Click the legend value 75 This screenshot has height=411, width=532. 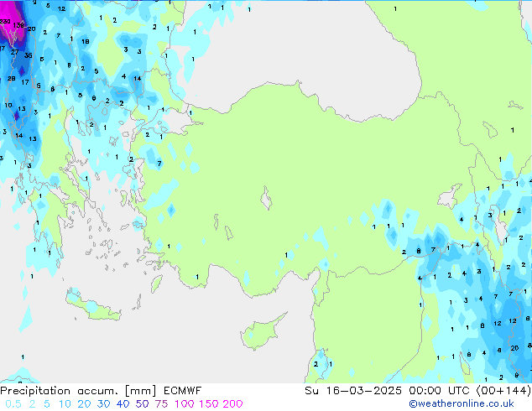161,404
